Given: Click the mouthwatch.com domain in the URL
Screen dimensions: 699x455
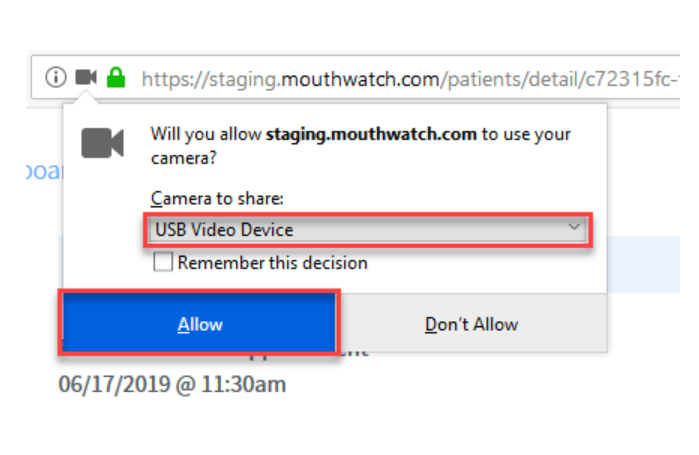Looking at the screenshot, I should coord(360,79).
